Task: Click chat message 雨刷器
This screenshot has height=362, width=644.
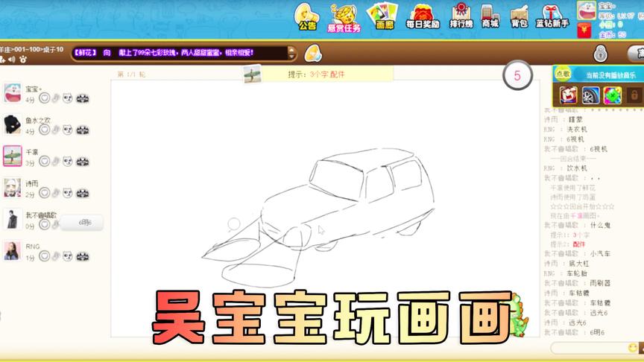Action: point(600,283)
